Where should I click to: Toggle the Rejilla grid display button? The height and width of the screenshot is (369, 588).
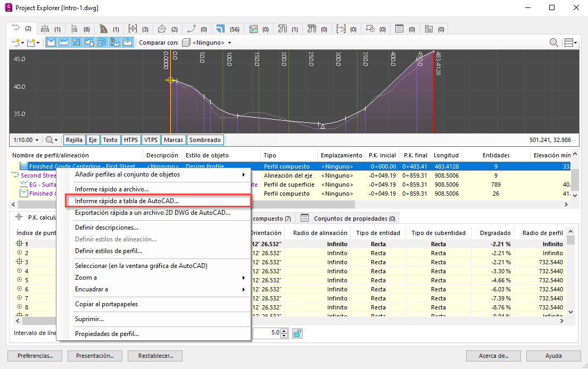pos(74,140)
